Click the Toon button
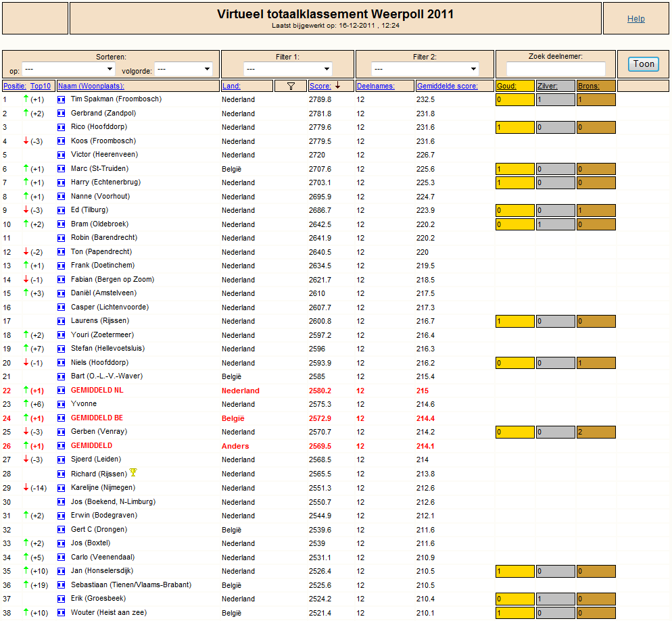 coord(644,64)
